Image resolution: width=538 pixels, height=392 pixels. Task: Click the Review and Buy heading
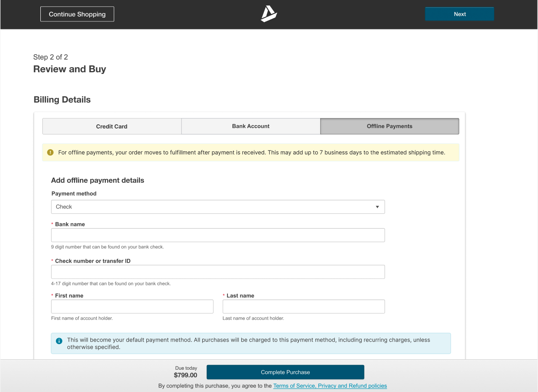[70, 69]
